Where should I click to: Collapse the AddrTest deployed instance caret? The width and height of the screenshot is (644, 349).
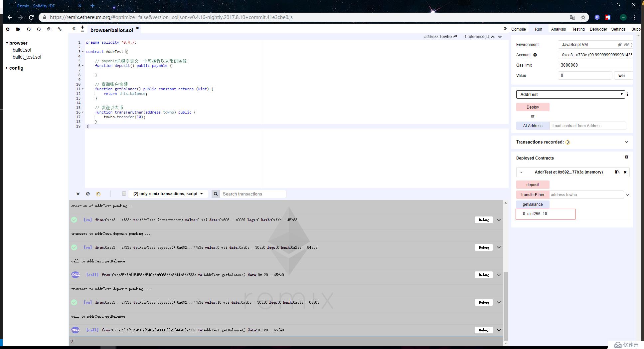point(521,172)
